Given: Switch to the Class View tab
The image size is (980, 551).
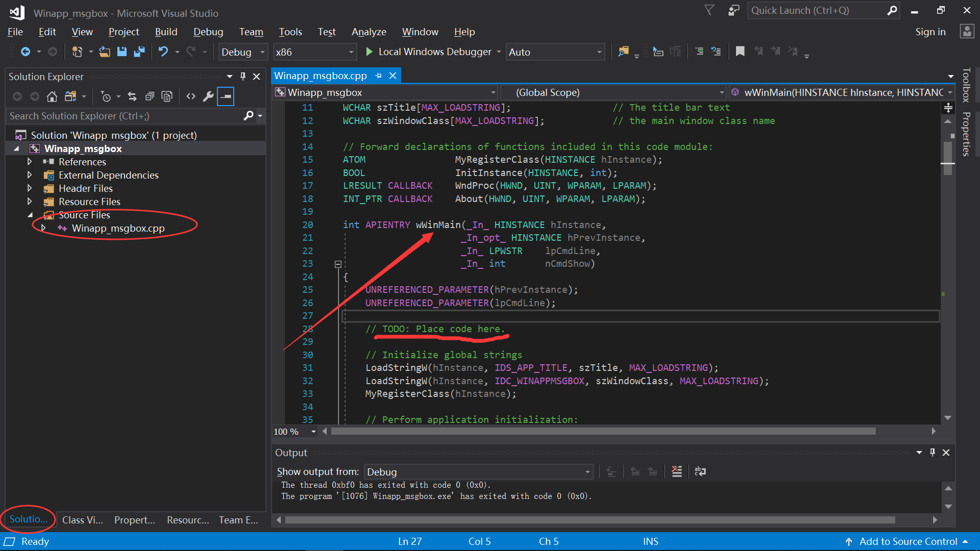Looking at the screenshot, I should tap(82, 520).
